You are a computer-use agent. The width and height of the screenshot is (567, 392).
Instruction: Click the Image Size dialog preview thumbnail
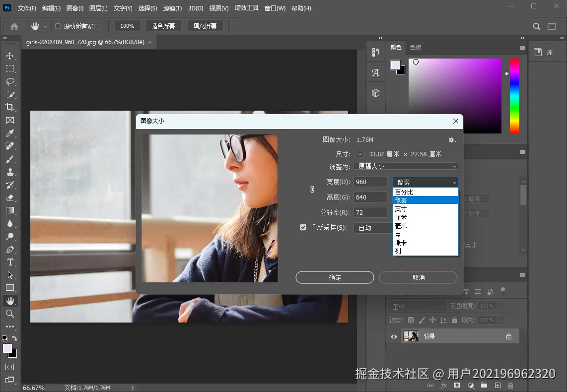210,208
